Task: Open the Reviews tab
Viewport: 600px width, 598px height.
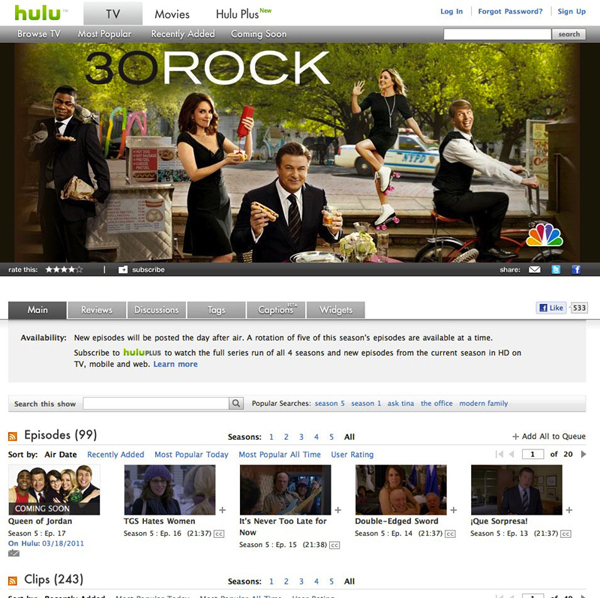Action: (x=97, y=310)
